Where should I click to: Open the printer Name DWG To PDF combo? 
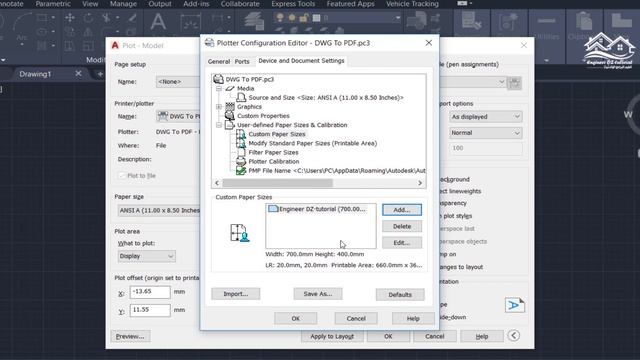pyautogui.click(x=178, y=116)
